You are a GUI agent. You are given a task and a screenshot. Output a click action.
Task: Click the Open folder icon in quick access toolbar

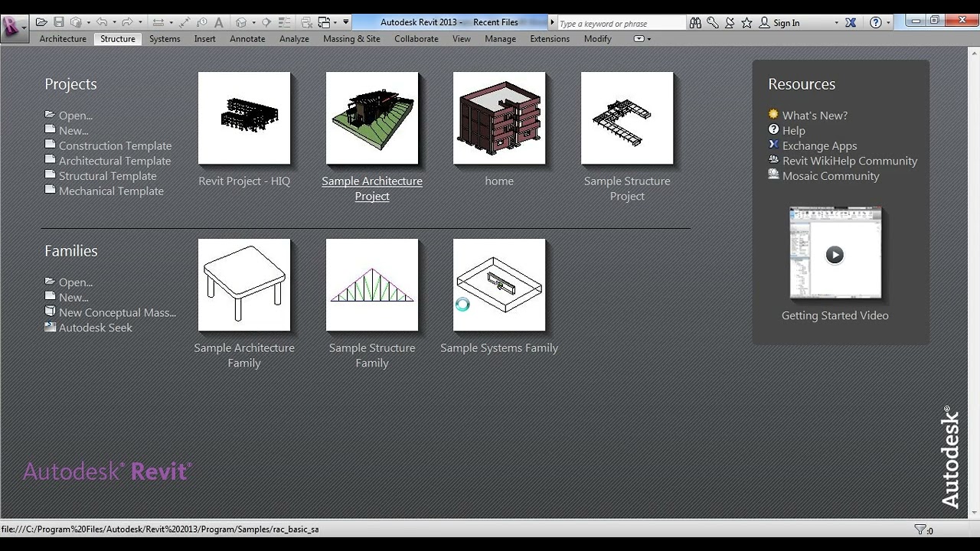coord(41,22)
